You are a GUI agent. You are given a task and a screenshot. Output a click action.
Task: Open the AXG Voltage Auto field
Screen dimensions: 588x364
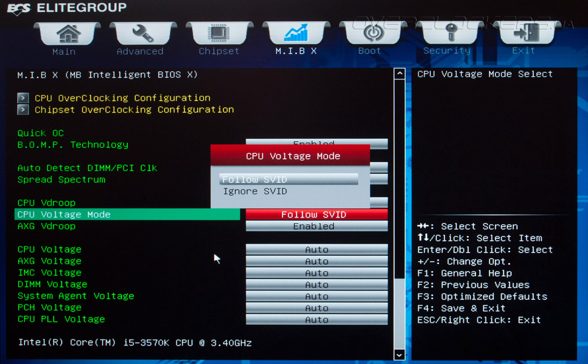(x=316, y=261)
